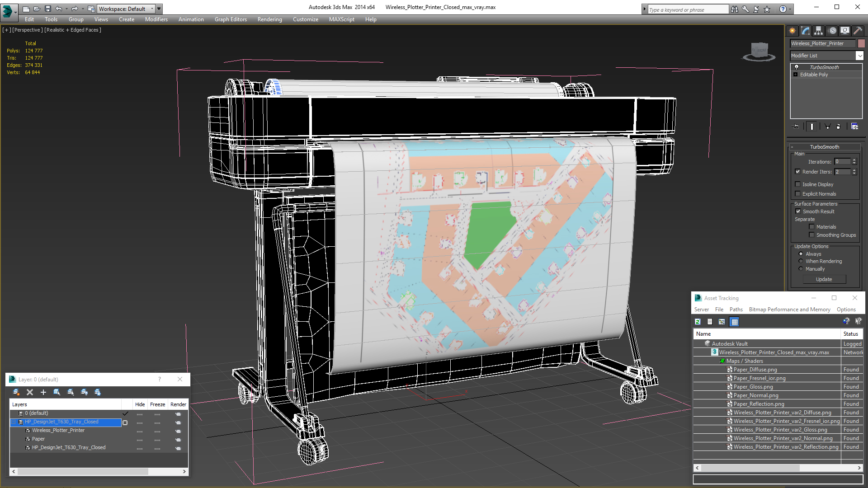Click Add Selected Objects plus icon
868x488 pixels.
point(43,392)
